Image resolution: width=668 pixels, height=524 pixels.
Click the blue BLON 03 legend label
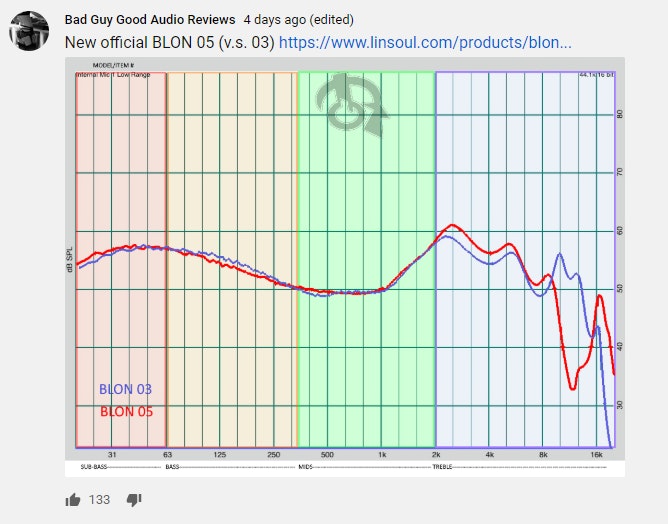point(125,390)
